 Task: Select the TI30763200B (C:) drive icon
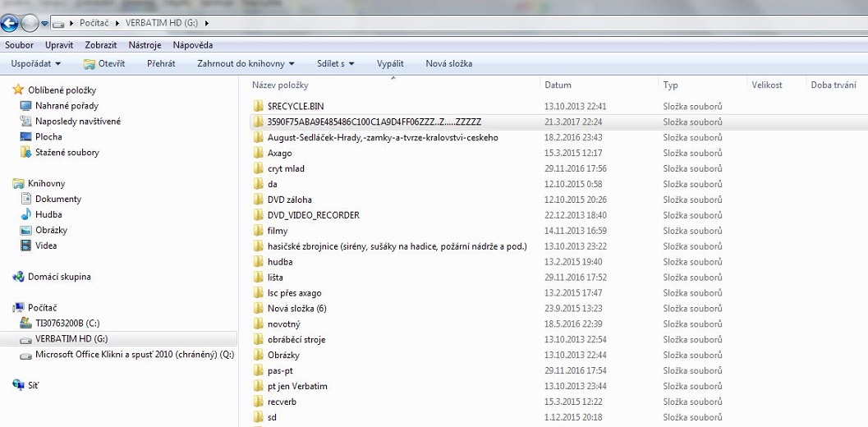coord(25,324)
